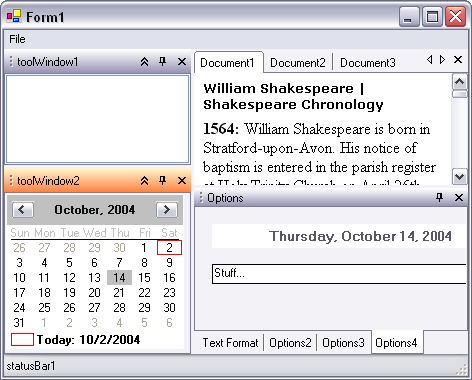
Task: Pin the Options panel with pushpin icon
Action: [440, 197]
